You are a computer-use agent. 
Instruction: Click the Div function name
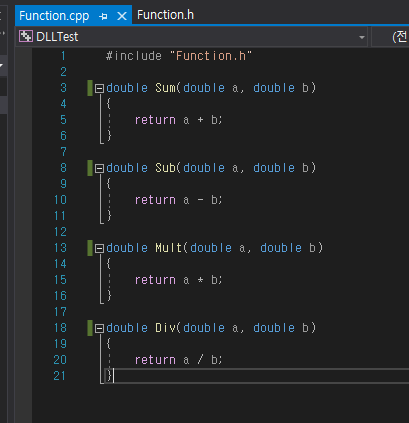tap(165, 328)
